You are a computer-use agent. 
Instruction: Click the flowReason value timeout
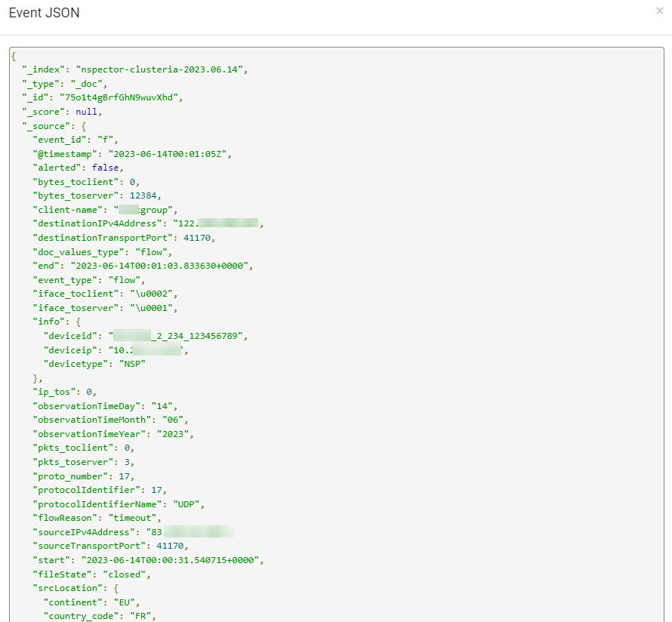coord(132,518)
